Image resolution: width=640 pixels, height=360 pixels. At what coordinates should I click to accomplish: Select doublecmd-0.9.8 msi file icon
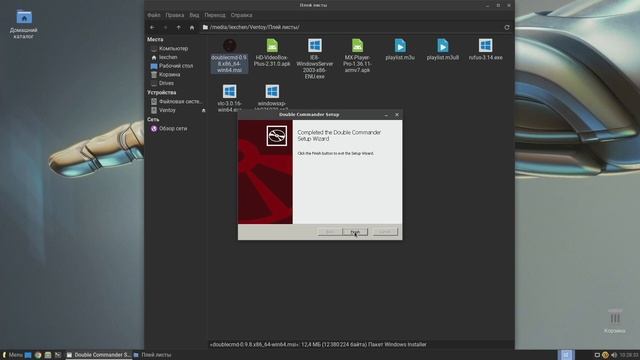coord(229,45)
